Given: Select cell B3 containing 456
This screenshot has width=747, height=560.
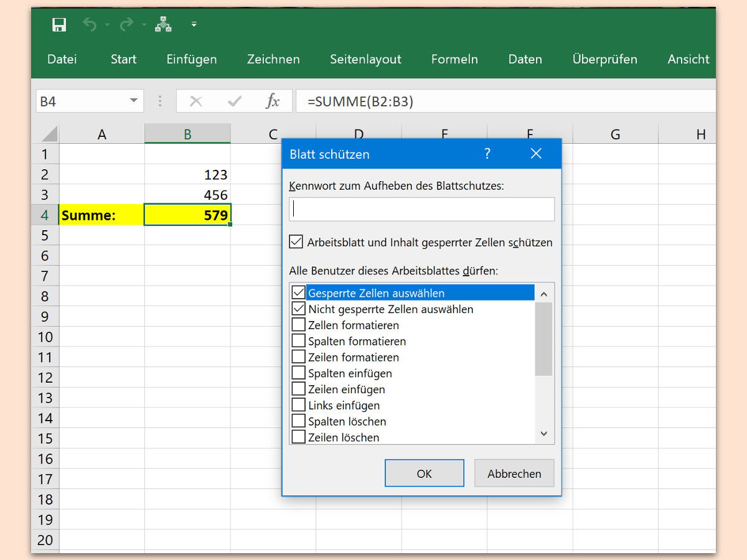Looking at the screenshot, I should (x=187, y=195).
